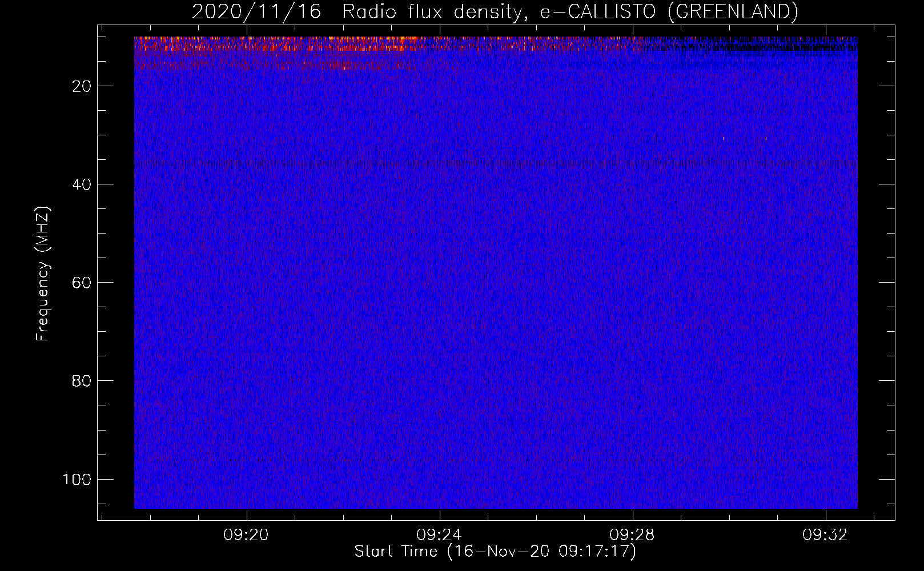Click the date "2020/11/16" in the title
Image resolution: width=924 pixels, height=571 pixels.
click(256, 11)
